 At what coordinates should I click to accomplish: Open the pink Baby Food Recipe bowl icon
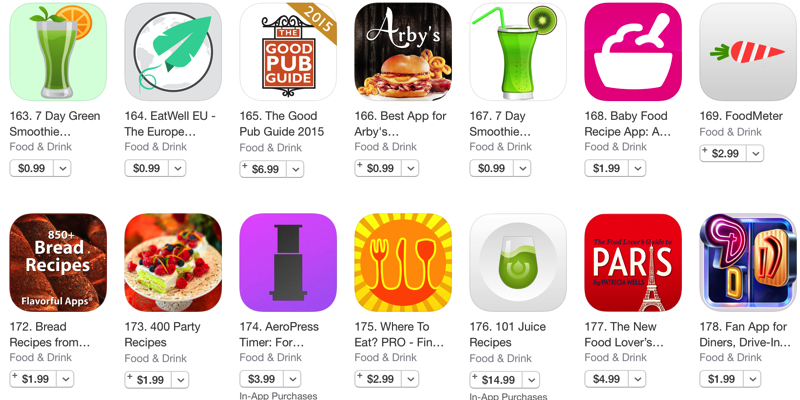point(633,52)
